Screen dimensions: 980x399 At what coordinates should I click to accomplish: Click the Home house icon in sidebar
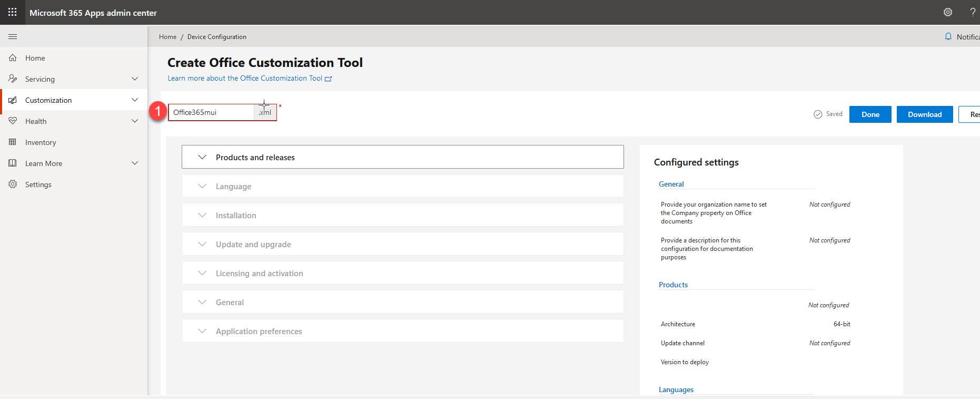coord(13,58)
